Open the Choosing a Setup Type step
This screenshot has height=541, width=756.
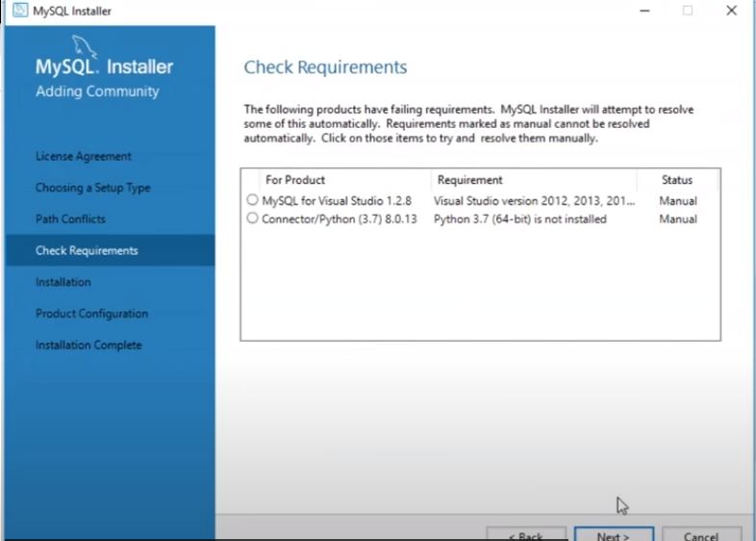pyautogui.click(x=92, y=188)
